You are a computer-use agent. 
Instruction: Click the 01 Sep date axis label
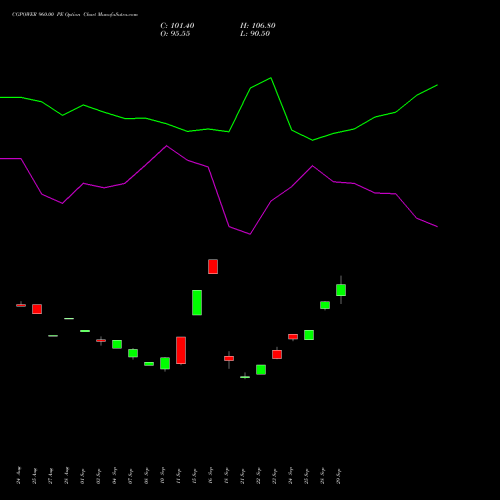coord(83,476)
